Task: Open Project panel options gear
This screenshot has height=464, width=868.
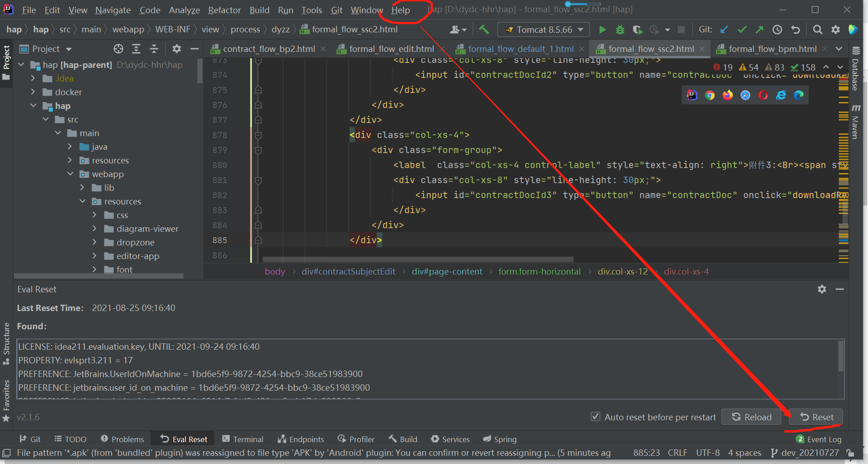Action: pos(177,49)
